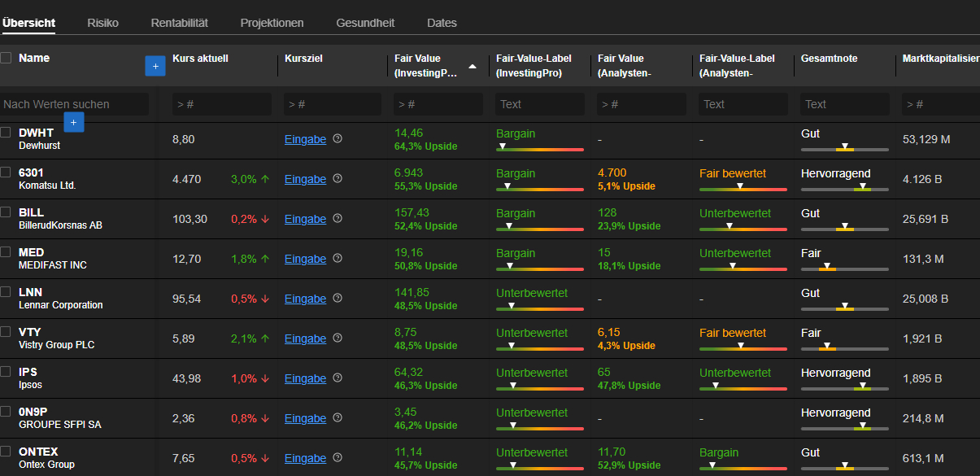Click the Kurs aktuell filter input
Image resolution: width=980 pixels, height=476 pixels.
pos(222,104)
